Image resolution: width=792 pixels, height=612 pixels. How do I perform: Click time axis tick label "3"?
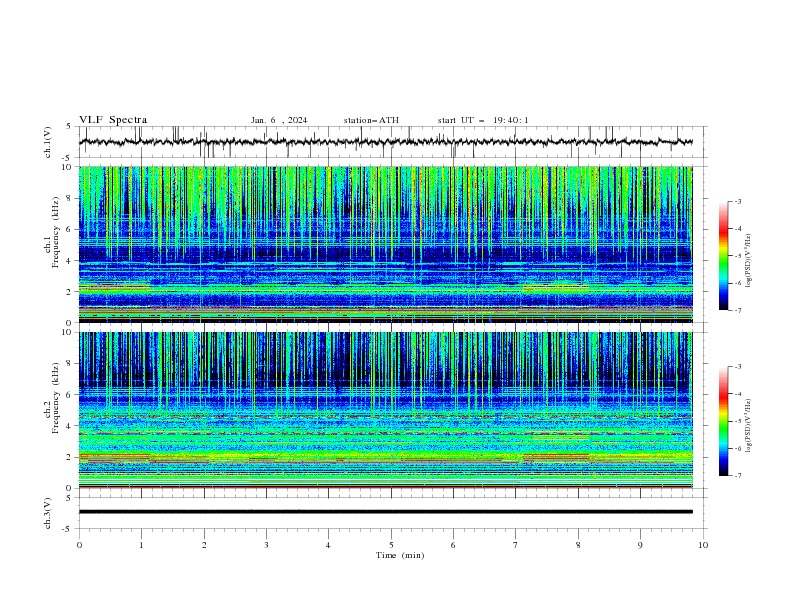(266, 545)
